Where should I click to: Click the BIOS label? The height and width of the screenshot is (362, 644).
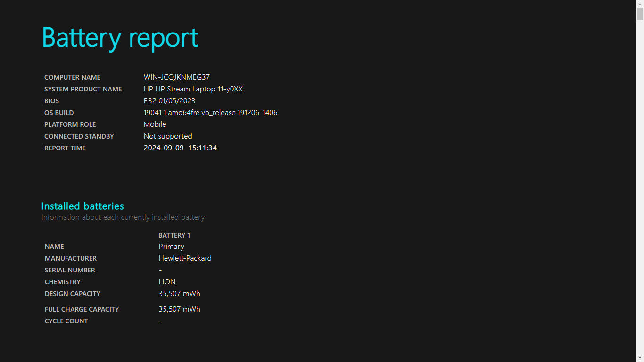[52, 101]
